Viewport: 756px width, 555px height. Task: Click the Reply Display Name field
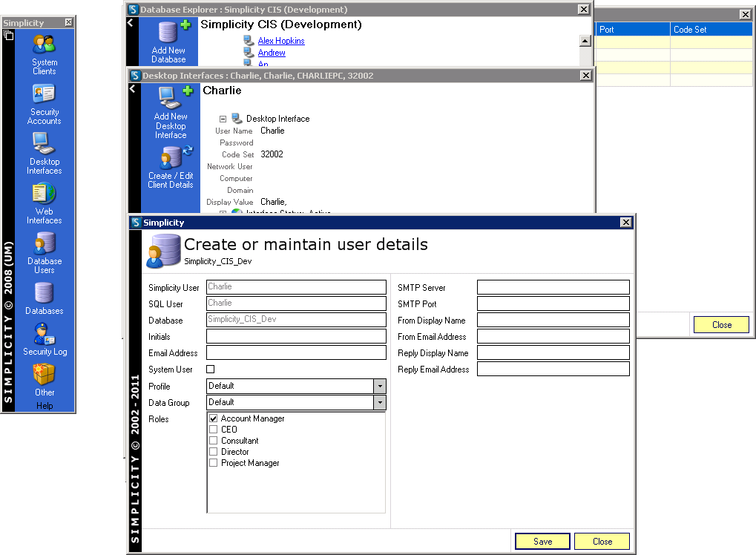[553, 352]
